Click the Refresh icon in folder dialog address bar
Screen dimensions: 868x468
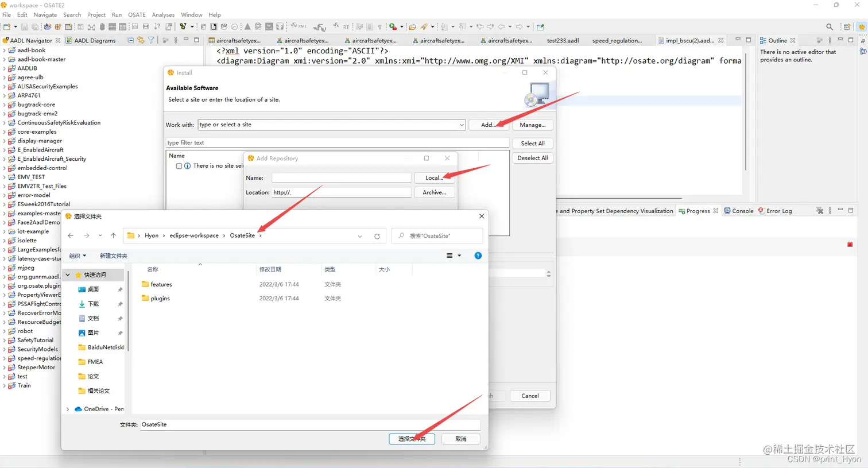377,236
